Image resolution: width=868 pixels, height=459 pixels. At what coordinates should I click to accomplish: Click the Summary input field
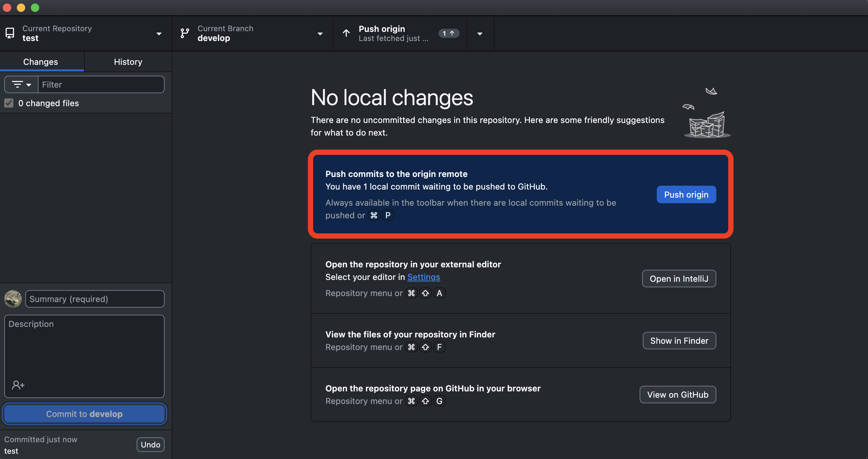click(95, 299)
